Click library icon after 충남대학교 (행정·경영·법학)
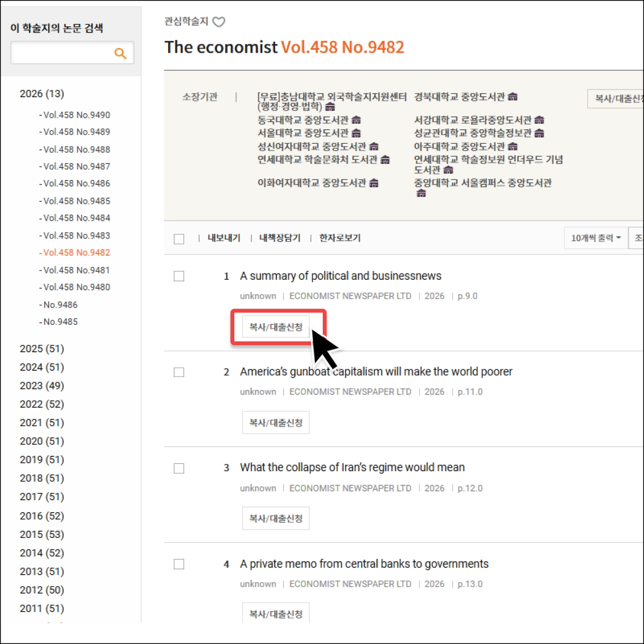 (x=330, y=107)
